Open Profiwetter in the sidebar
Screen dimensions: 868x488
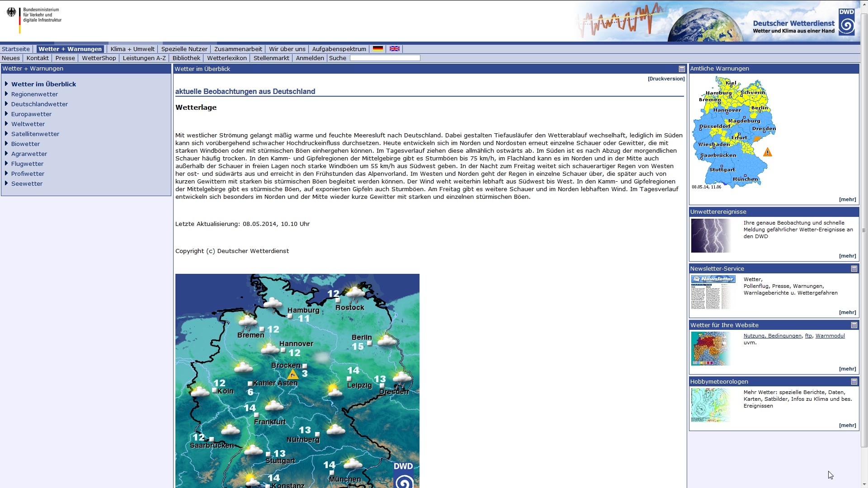[28, 174]
